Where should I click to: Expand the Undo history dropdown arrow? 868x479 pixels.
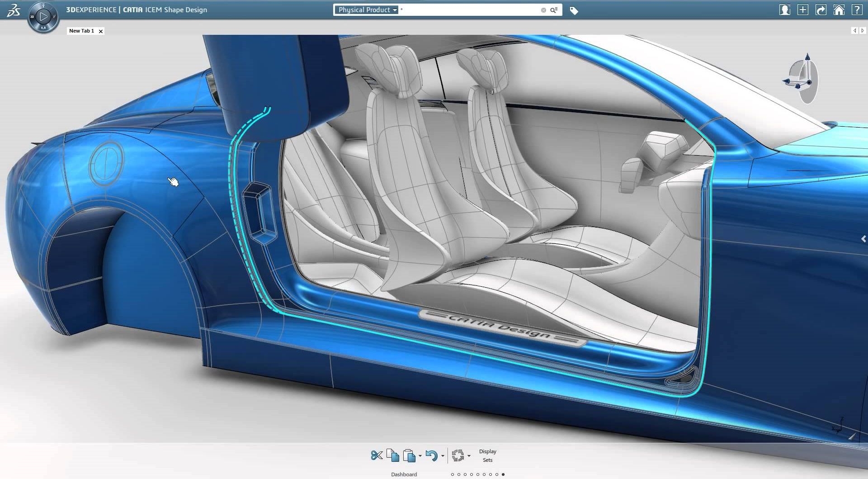pyautogui.click(x=443, y=456)
